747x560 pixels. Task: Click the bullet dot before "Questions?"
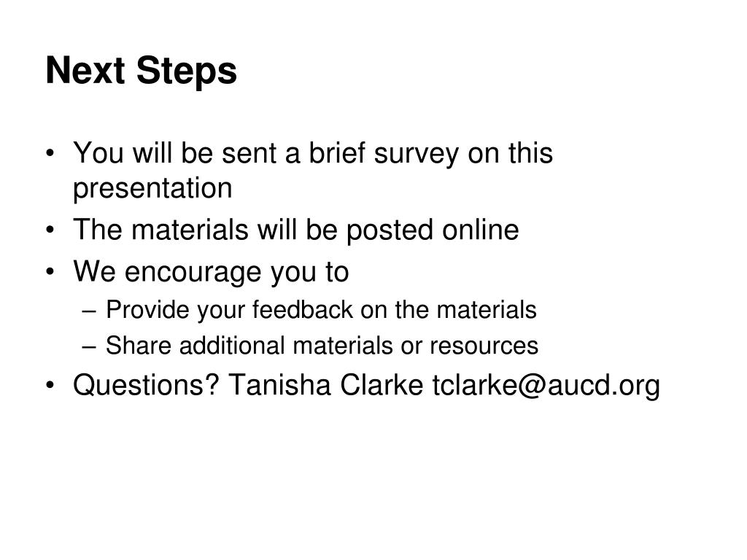click(50, 385)
